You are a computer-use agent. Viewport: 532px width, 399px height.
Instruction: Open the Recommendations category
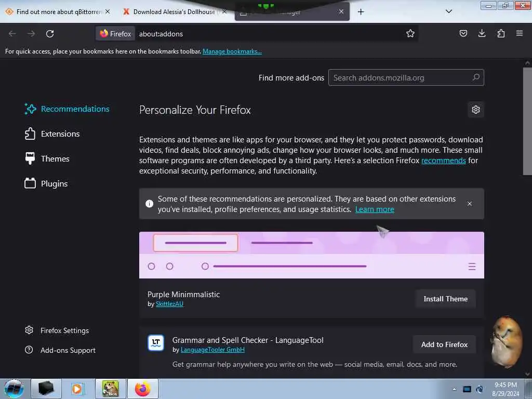(x=67, y=109)
